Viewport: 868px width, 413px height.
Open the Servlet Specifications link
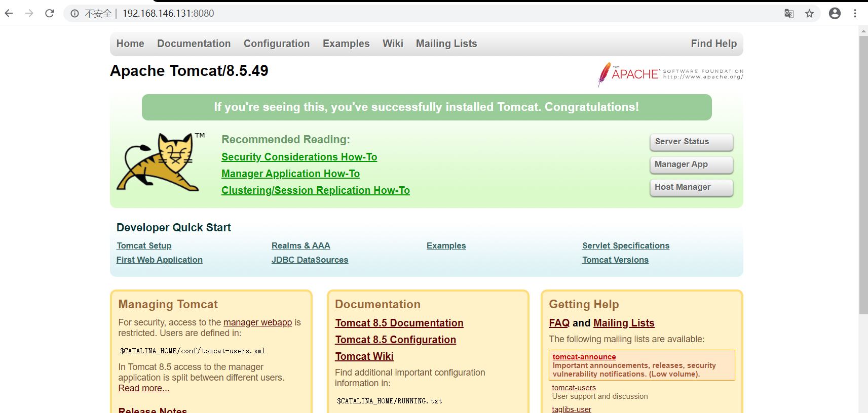[x=625, y=245]
